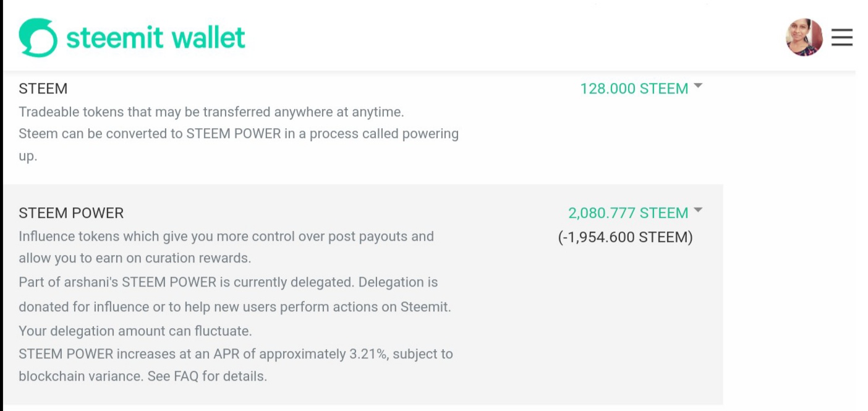
Task: Click the "steemit wallet" title text
Action: tap(155, 38)
